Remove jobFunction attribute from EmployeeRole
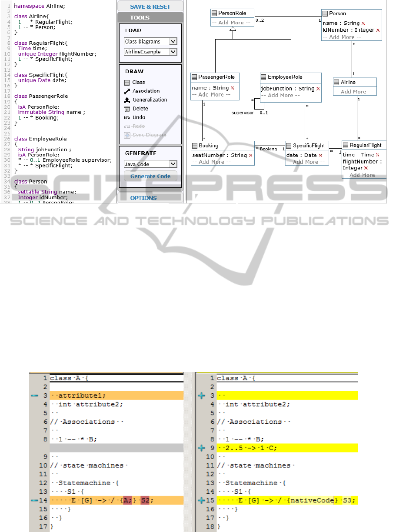The image size is (396, 532). coord(318,89)
